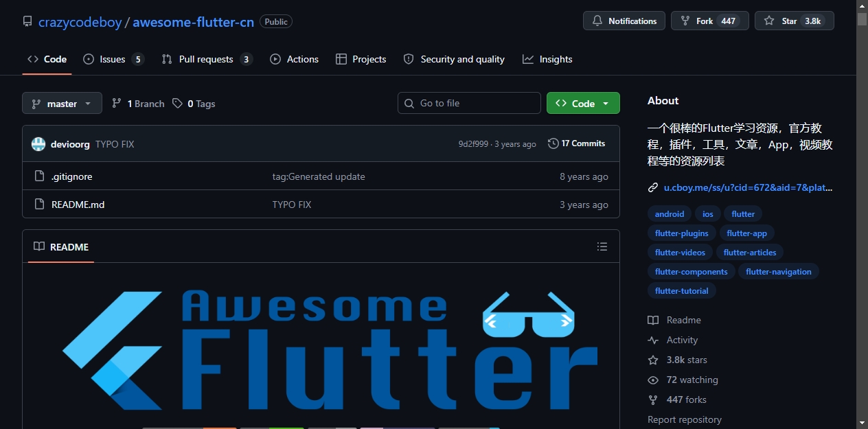Click the page scrollbar down arrow
This screenshot has height=429, width=868.
(x=862, y=423)
